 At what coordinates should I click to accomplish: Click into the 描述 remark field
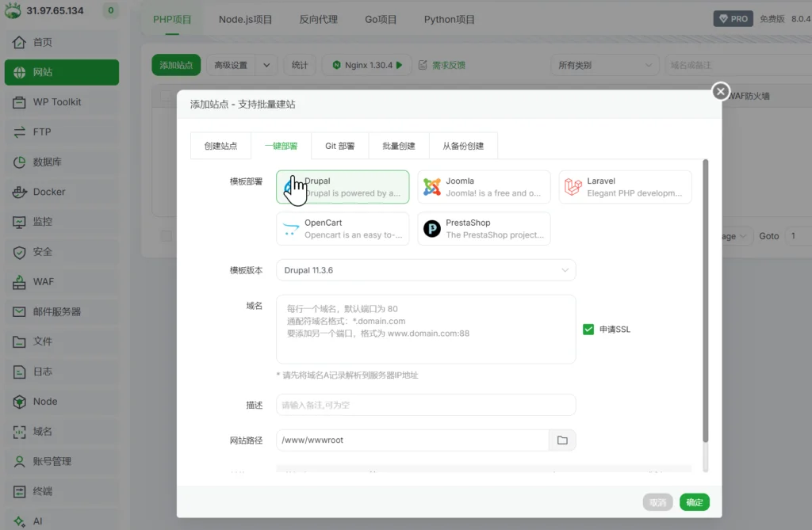click(x=426, y=406)
